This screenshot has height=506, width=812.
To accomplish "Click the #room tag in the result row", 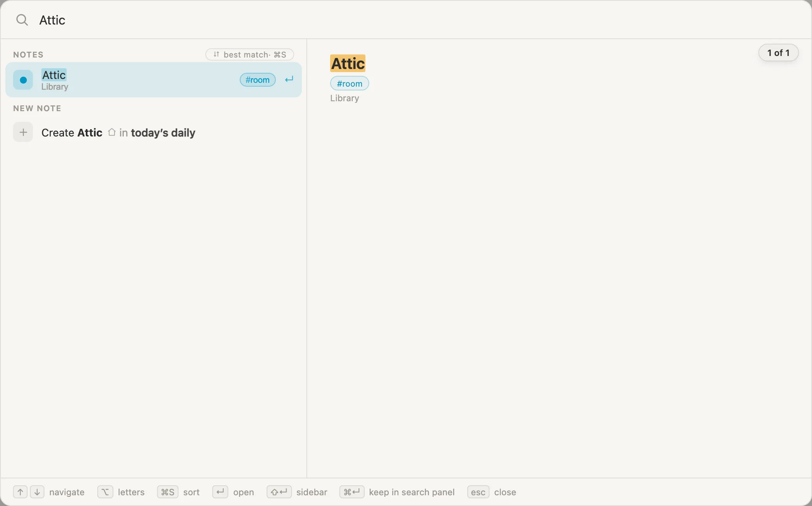I will pyautogui.click(x=258, y=80).
